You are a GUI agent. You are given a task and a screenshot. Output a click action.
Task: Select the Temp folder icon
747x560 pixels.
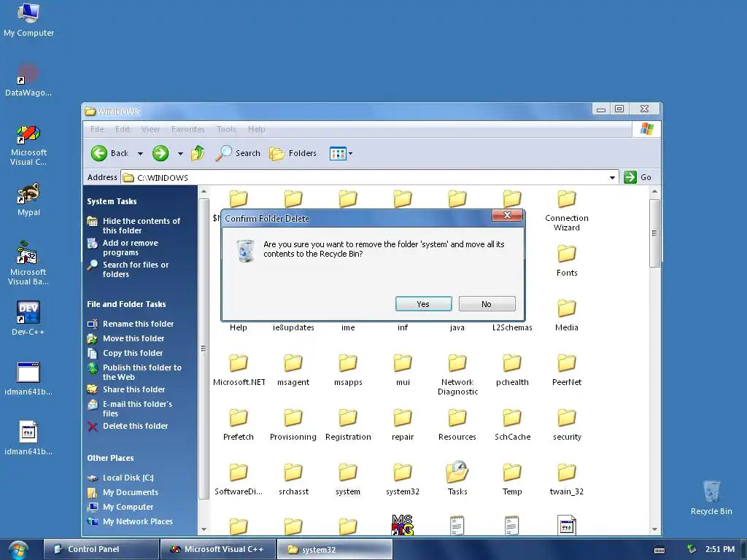(x=512, y=472)
